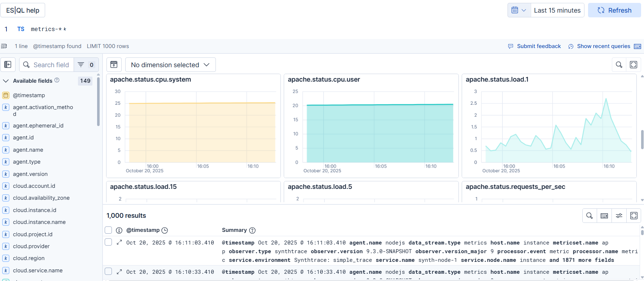Open the keyboard shortcuts icon in results
Viewport: 644px width, 281px height.
(x=604, y=216)
